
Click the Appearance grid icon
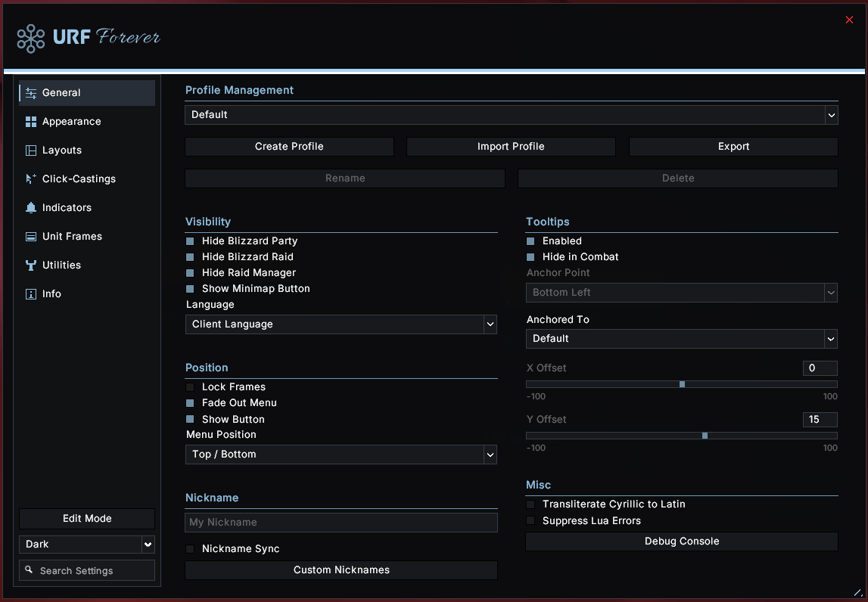pos(31,122)
